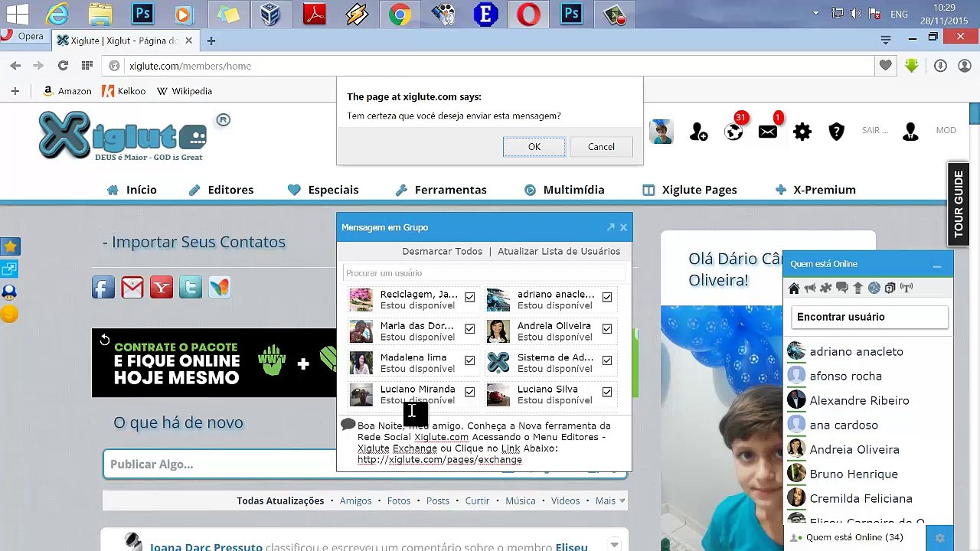The height and width of the screenshot is (551, 980).
Task: Click Desmarcar Todos link
Action: pyautogui.click(x=442, y=251)
